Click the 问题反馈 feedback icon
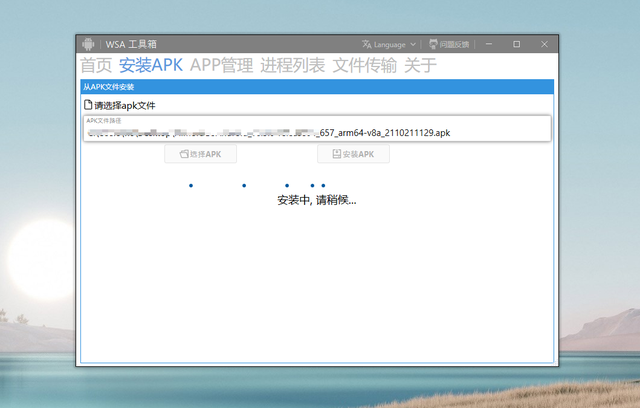 pos(433,44)
